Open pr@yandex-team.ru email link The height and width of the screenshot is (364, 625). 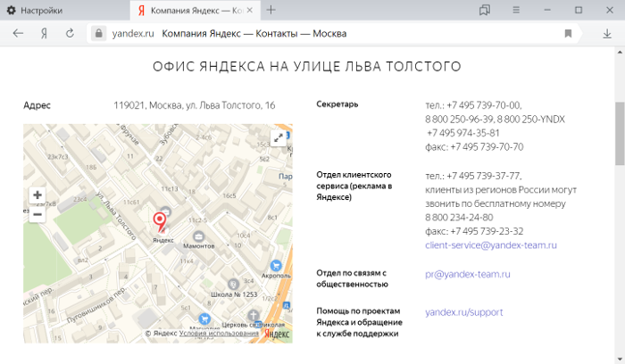click(468, 274)
